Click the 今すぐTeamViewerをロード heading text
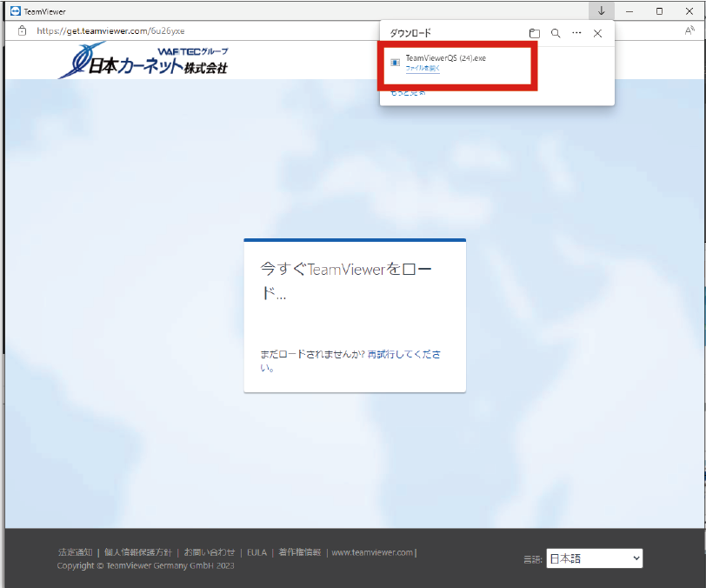 pos(346,281)
